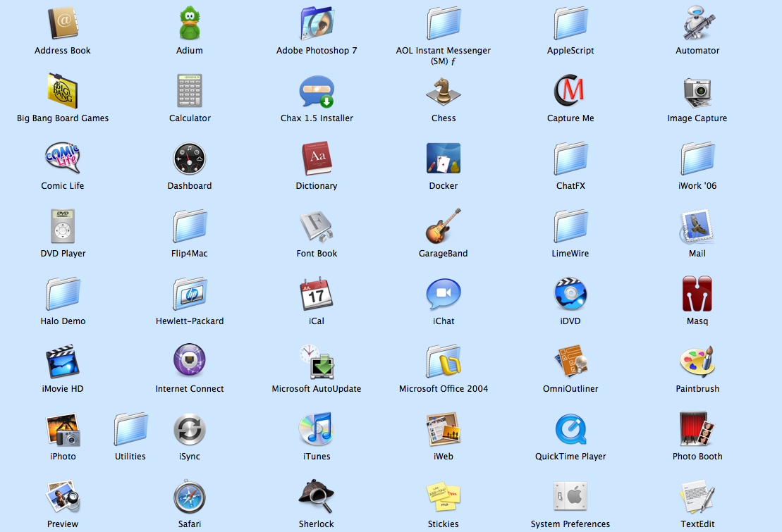Select the Photo Booth curtain icon

697,429
